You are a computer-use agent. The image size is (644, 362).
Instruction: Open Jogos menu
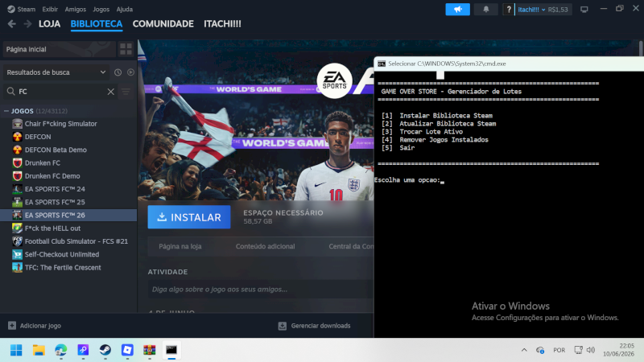101,9
